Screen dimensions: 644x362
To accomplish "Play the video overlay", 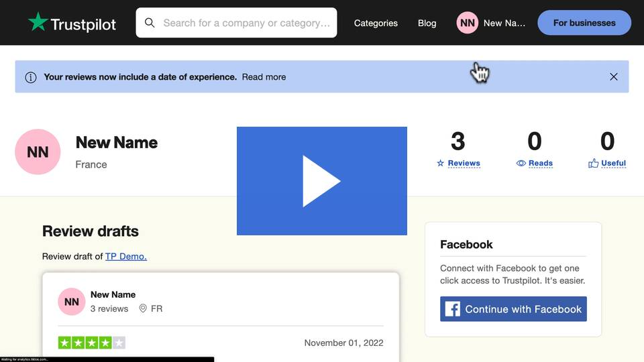I will pos(321,181).
